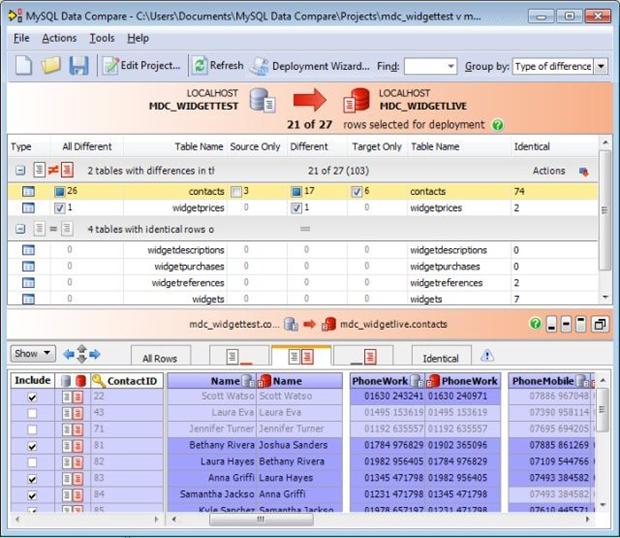Viewport: 620px width, 538px height.
Task: Click the Actions icon in the differences group row
Action: point(583,171)
